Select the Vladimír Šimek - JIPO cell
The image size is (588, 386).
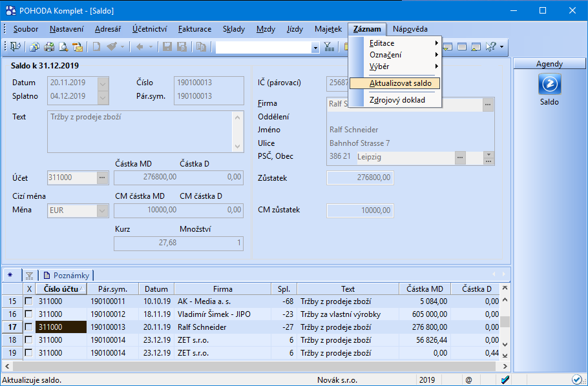223,314
